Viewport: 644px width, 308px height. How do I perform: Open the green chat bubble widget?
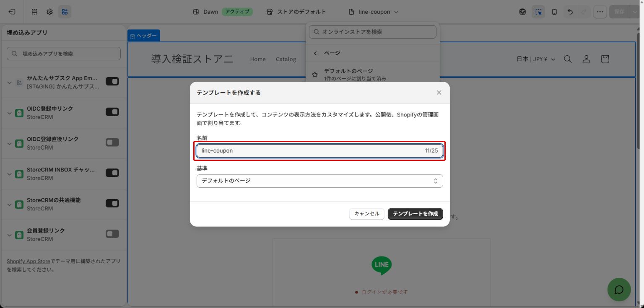coord(619,290)
